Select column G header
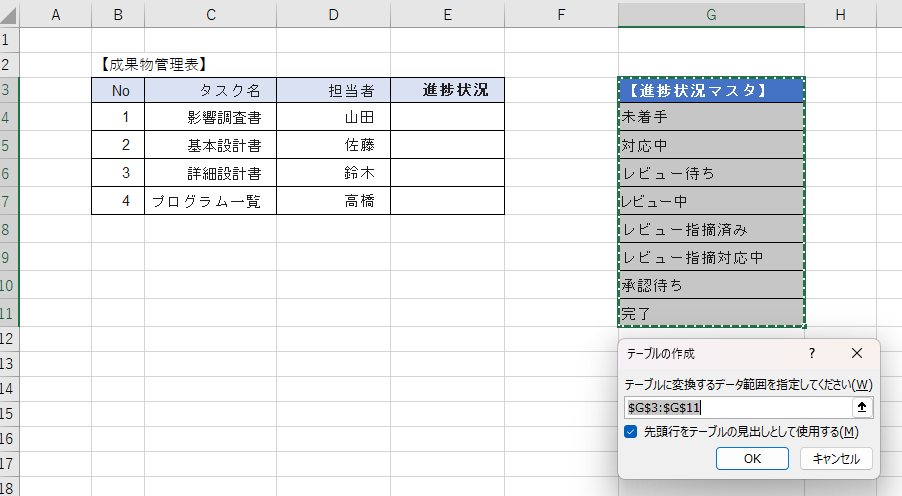 pos(710,14)
